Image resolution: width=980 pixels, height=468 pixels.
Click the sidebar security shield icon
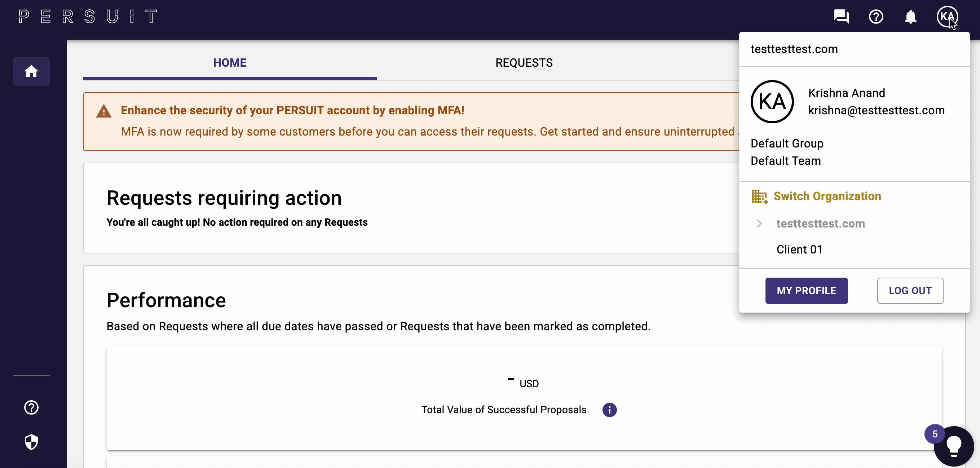click(31, 442)
